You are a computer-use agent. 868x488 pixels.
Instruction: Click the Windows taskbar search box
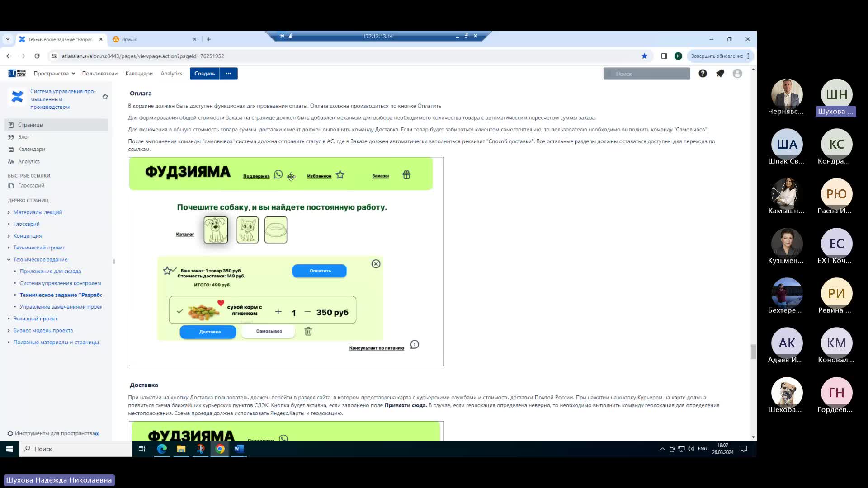pyautogui.click(x=75, y=449)
